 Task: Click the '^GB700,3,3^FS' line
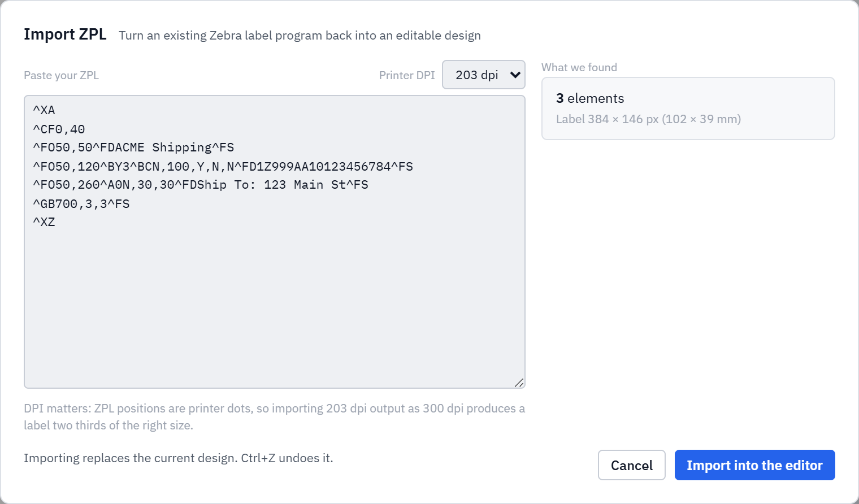(x=81, y=203)
